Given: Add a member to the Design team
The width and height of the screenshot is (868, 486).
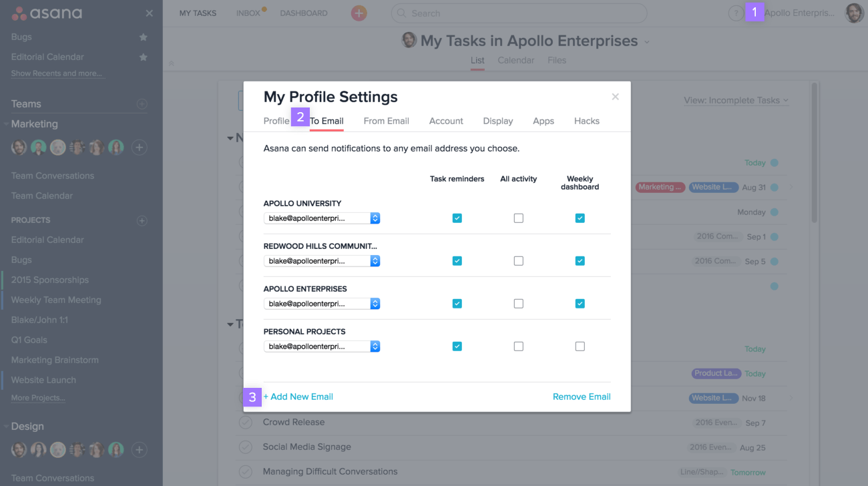Looking at the screenshot, I should pyautogui.click(x=139, y=450).
